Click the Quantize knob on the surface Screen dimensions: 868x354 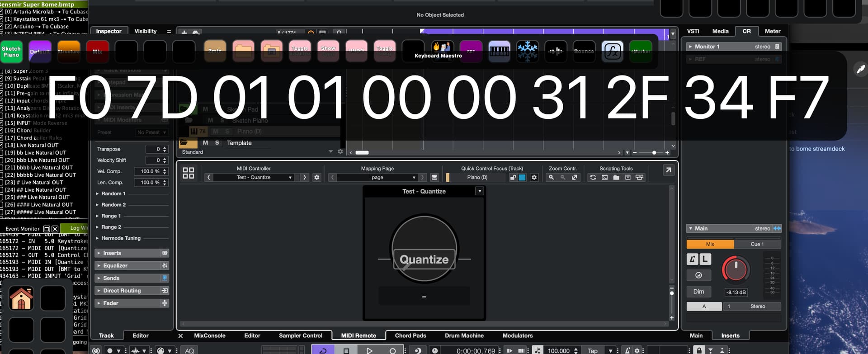pyautogui.click(x=424, y=249)
